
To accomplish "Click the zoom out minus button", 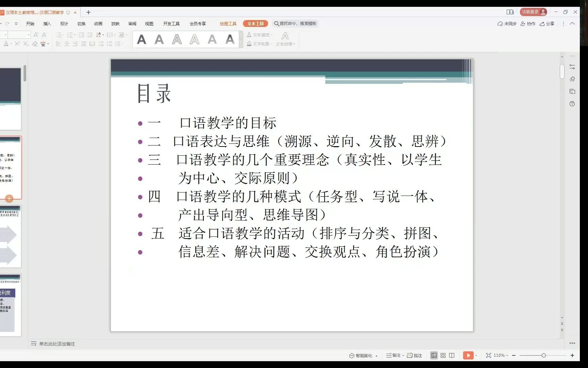I will pyautogui.click(x=514, y=355).
